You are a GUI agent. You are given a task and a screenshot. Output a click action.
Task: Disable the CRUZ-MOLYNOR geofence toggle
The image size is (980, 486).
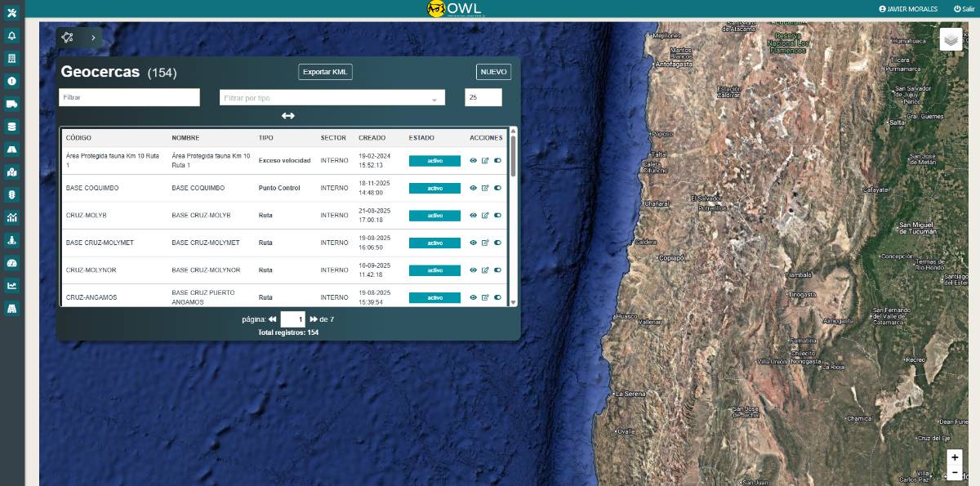497,270
